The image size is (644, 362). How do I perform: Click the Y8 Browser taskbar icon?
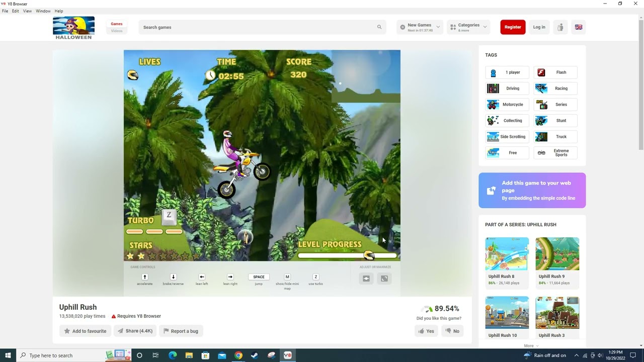pyautogui.click(x=287, y=355)
